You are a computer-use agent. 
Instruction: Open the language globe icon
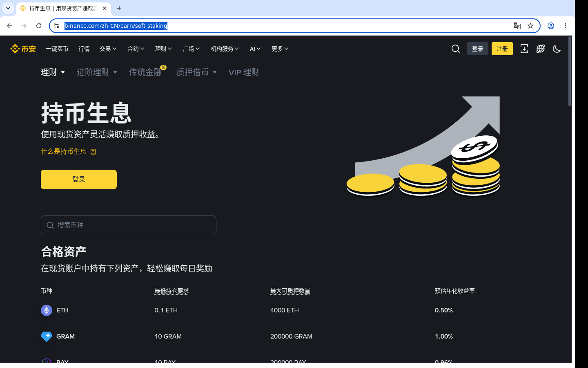click(x=541, y=49)
